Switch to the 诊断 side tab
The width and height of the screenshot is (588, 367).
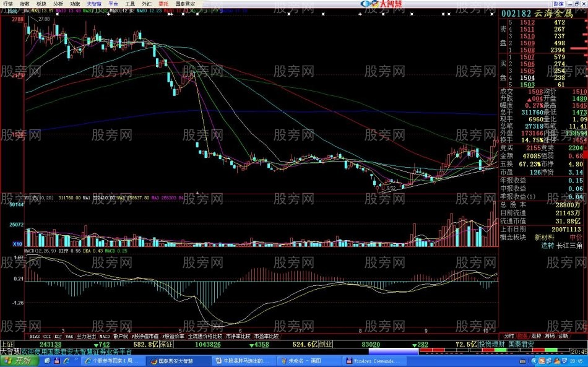click(x=563, y=336)
